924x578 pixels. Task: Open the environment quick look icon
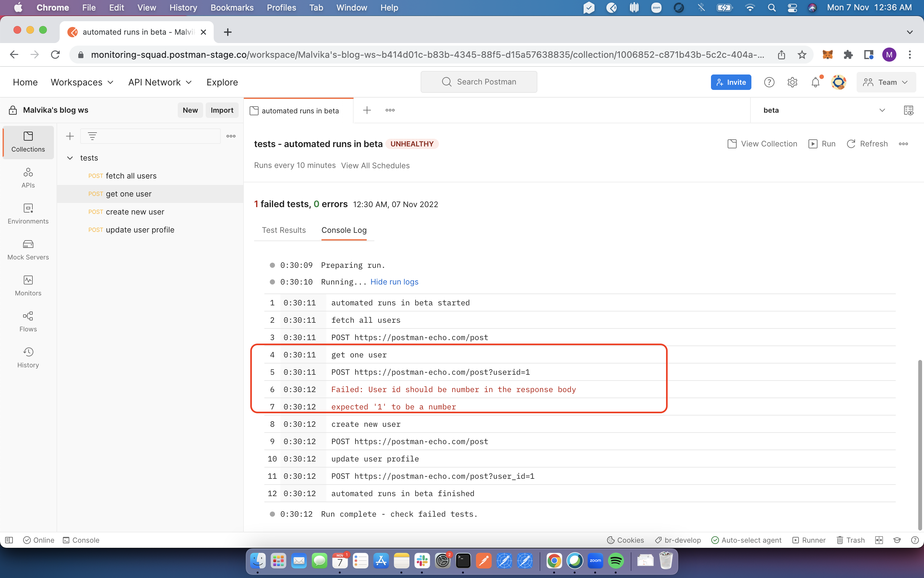pyautogui.click(x=908, y=110)
